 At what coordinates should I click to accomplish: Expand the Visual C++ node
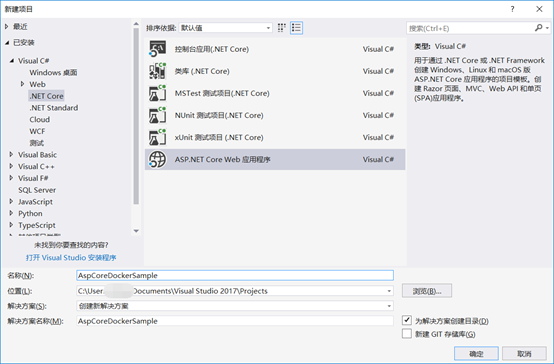11,166
